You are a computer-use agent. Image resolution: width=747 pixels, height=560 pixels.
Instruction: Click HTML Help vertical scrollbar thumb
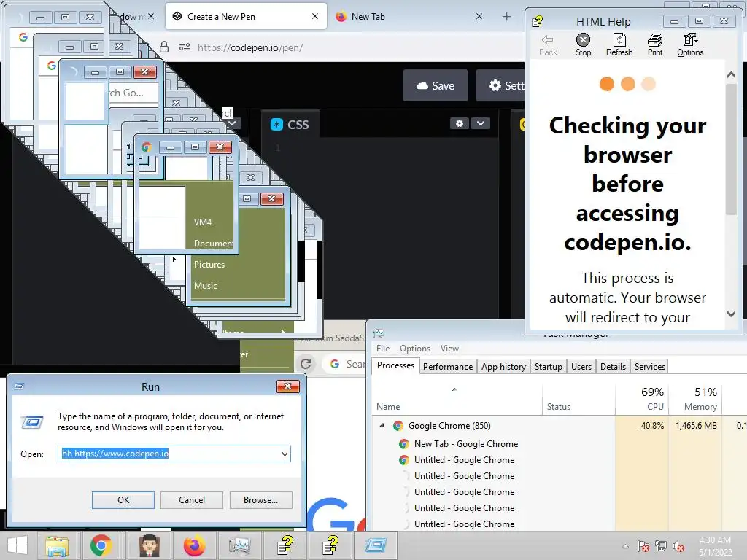tap(731, 149)
